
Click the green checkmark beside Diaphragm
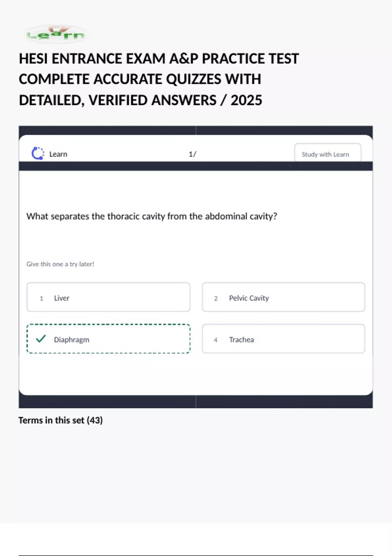coord(41,339)
